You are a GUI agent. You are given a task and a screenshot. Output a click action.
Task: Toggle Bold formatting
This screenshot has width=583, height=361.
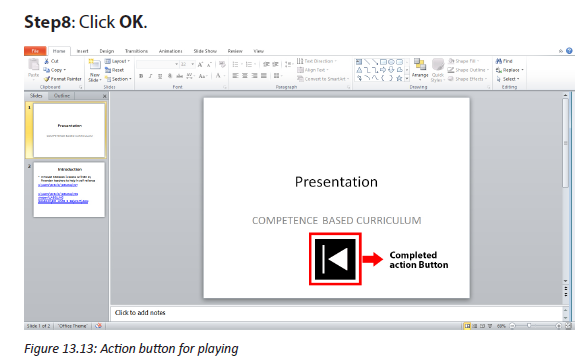(x=141, y=76)
